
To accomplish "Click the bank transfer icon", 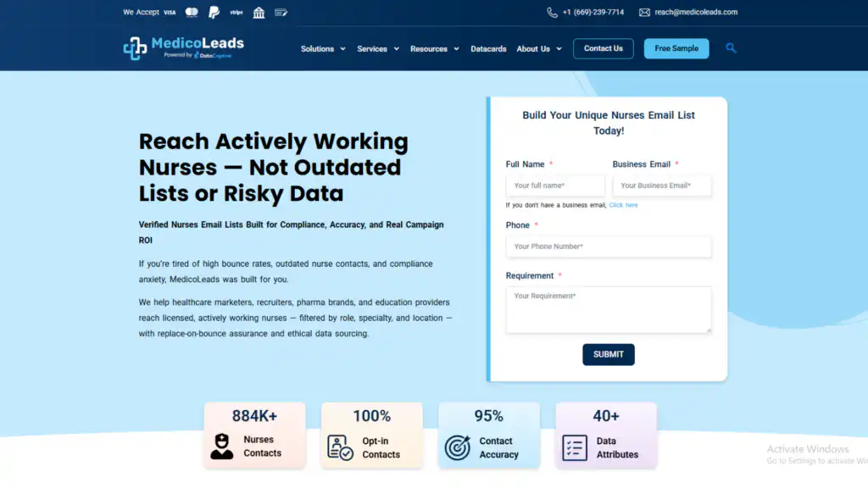I will click(259, 12).
